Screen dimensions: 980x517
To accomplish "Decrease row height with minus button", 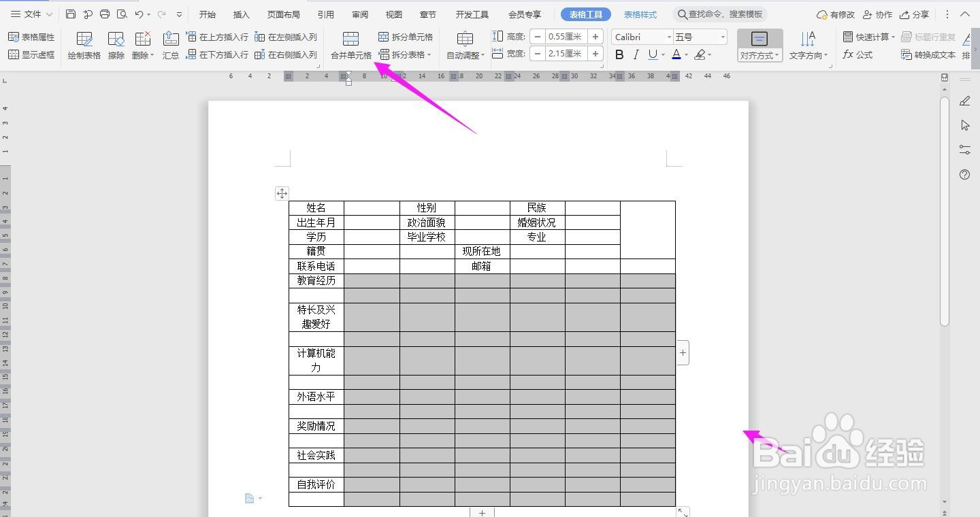I will click(538, 37).
